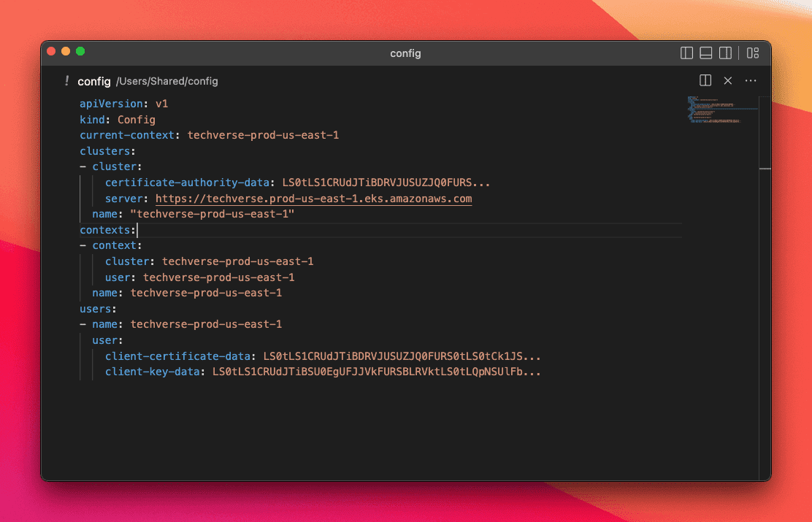Close the config tab with the X
812x522 pixels.
[x=727, y=80]
